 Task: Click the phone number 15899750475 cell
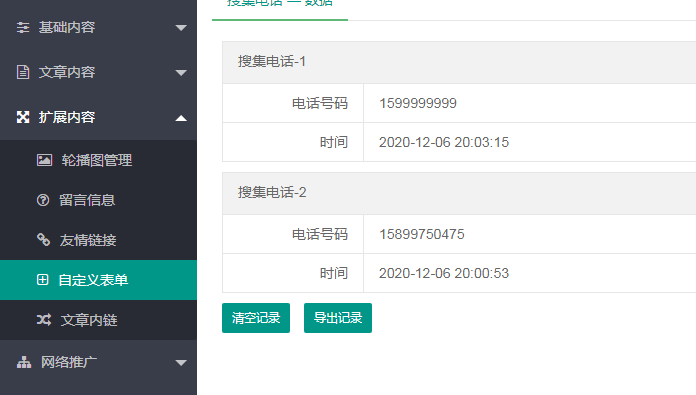(x=530, y=234)
